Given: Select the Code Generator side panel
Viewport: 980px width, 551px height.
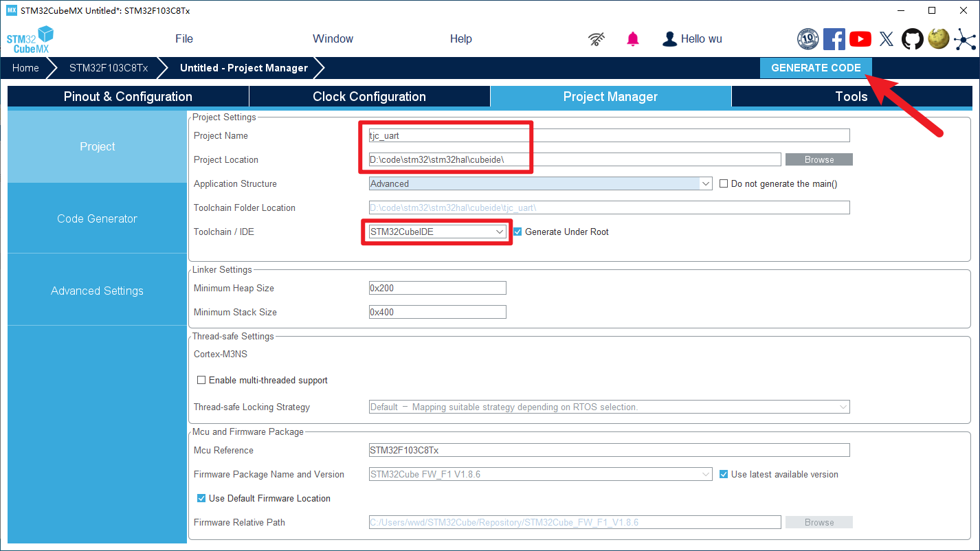Looking at the screenshot, I should tap(97, 218).
